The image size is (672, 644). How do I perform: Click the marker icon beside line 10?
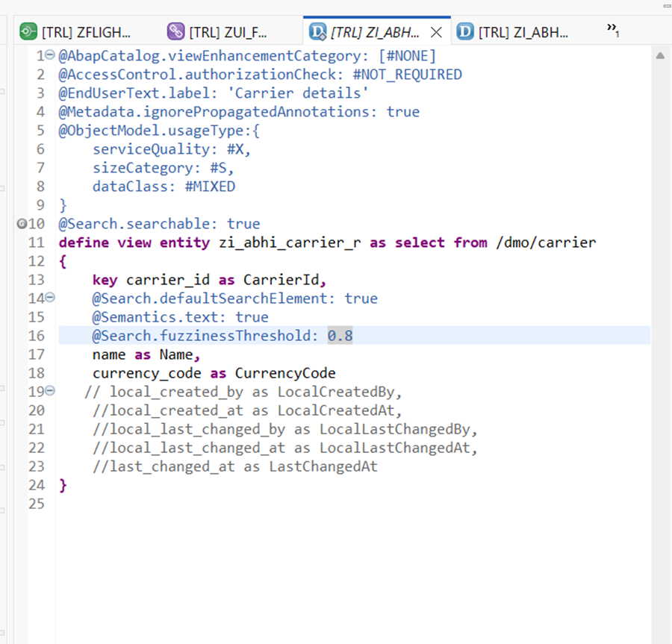[x=21, y=224]
